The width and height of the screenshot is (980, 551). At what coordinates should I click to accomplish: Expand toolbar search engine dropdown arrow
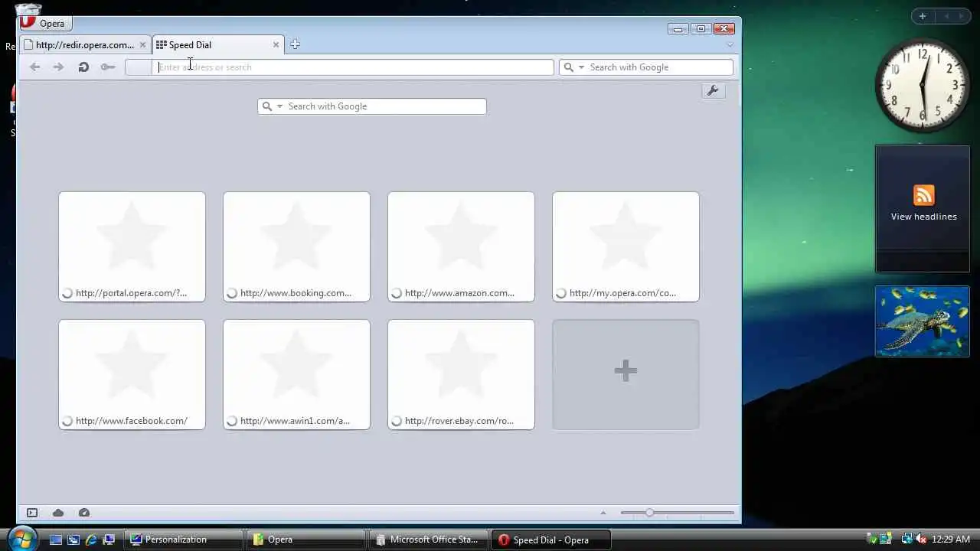(581, 67)
